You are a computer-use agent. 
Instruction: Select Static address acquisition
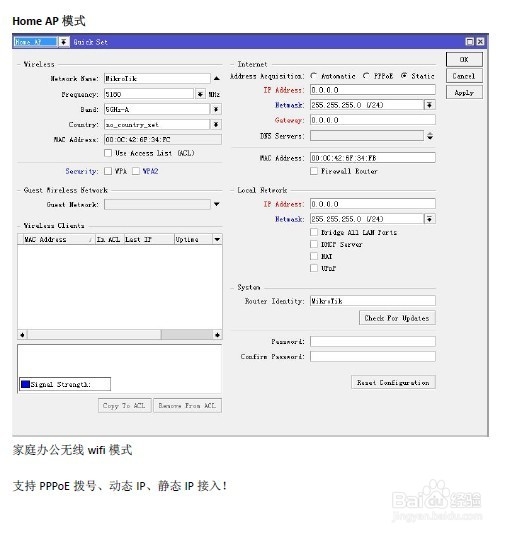pos(404,76)
